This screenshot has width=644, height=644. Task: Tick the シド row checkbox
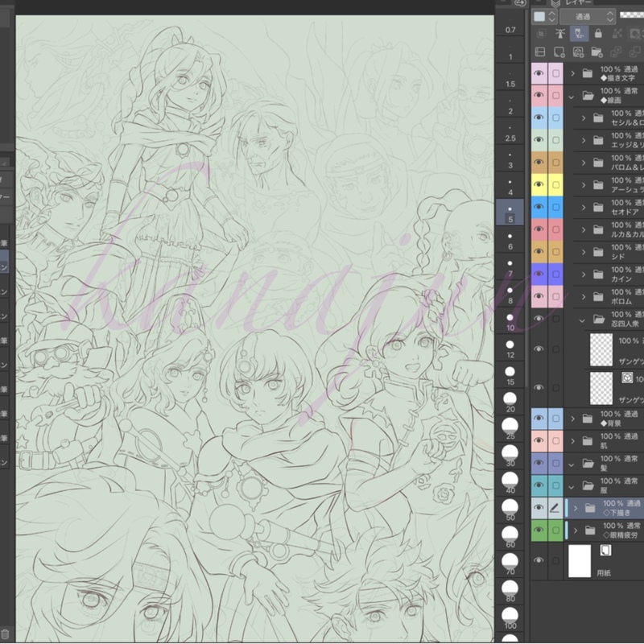[x=555, y=252]
